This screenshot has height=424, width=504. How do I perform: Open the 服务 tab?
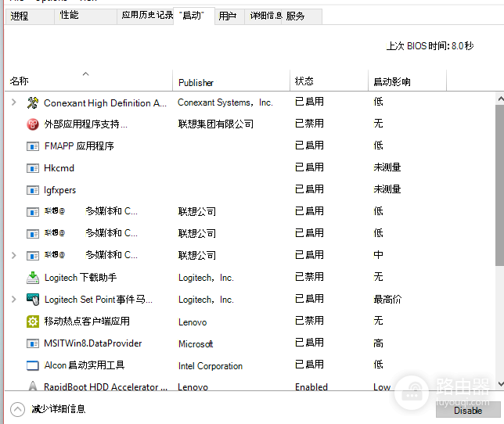tap(302, 16)
